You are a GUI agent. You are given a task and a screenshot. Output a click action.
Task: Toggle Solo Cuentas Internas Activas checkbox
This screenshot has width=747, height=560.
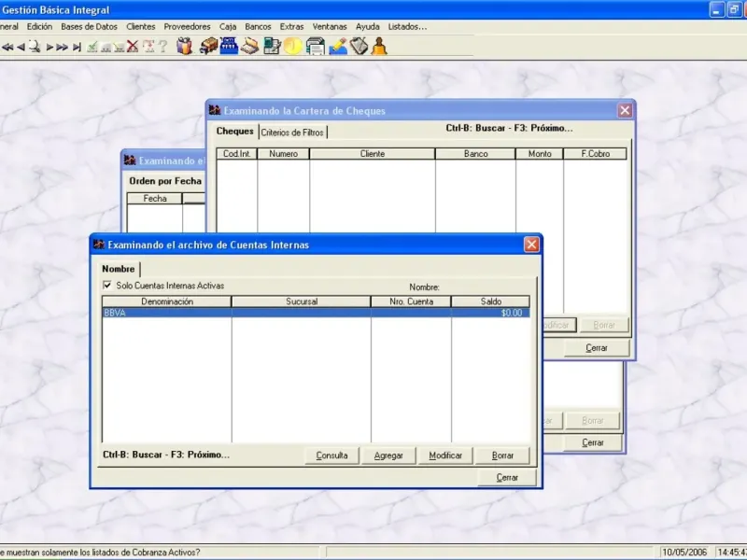[106, 286]
